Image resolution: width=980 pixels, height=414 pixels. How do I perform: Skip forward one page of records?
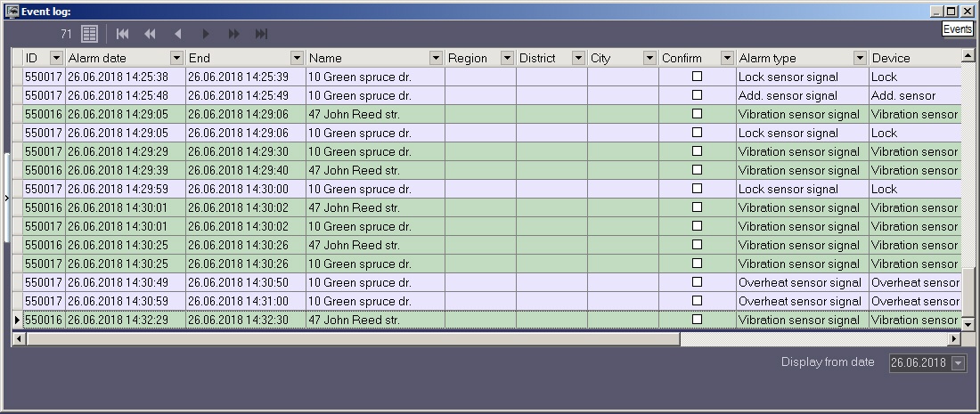(233, 34)
